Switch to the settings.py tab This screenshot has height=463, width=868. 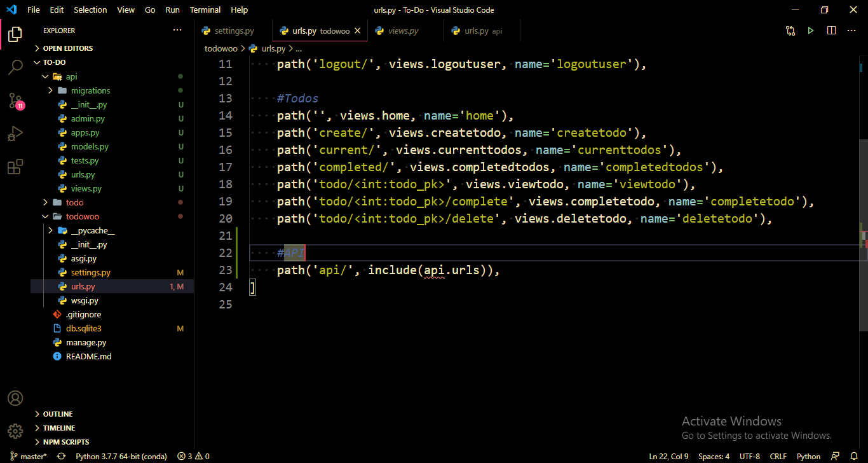[x=234, y=31]
